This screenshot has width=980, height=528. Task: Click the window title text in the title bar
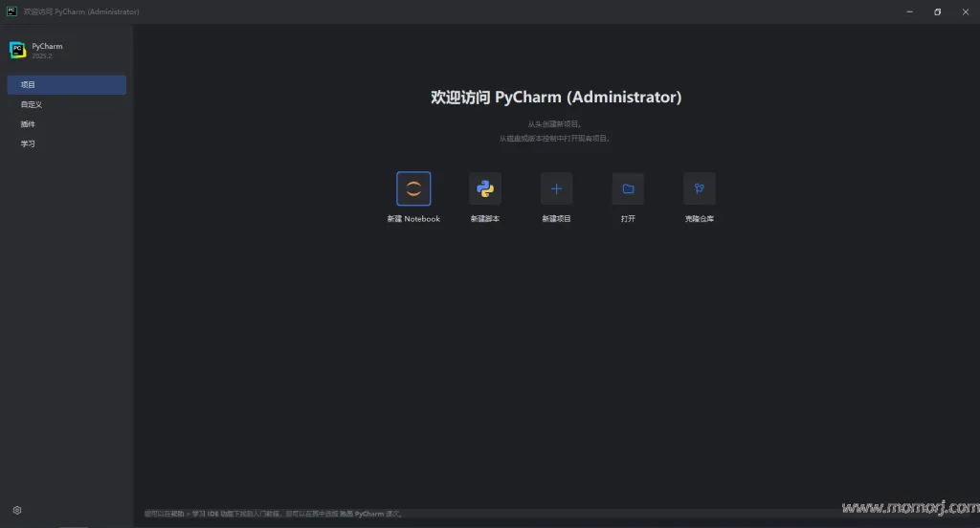tap(81, 11)
